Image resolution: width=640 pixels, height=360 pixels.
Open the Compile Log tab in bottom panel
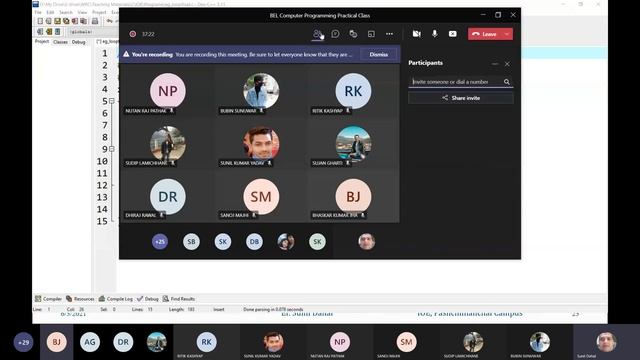click(116, 299)
